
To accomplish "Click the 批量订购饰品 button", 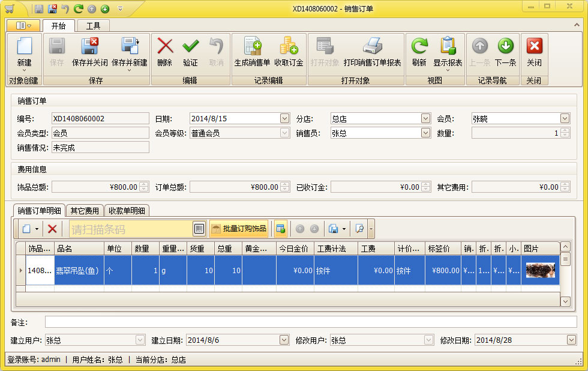I will click(239, 229).
